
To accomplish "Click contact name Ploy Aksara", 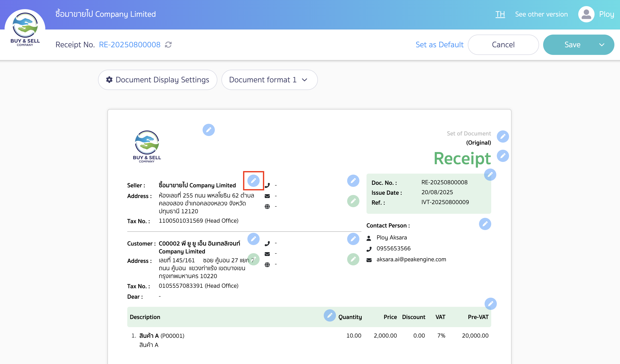I will [392, 237].
